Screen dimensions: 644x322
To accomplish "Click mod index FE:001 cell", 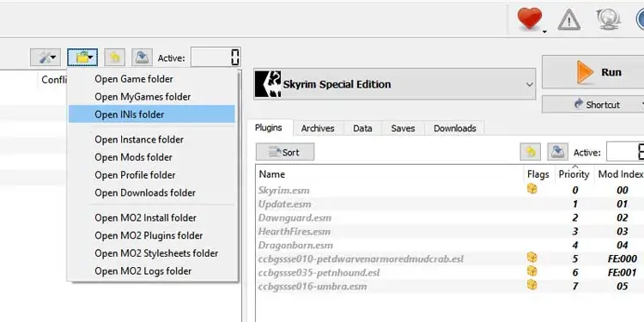I will point(623,272).
